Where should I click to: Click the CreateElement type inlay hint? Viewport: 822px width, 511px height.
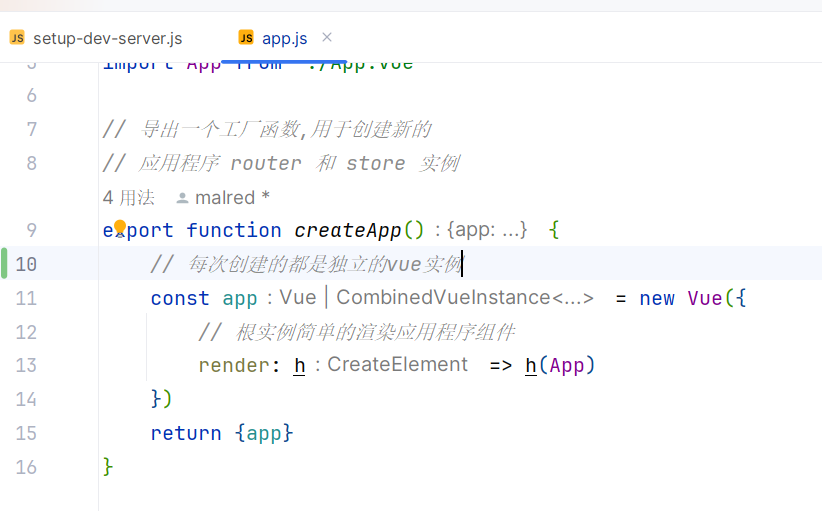click(397, 365)
